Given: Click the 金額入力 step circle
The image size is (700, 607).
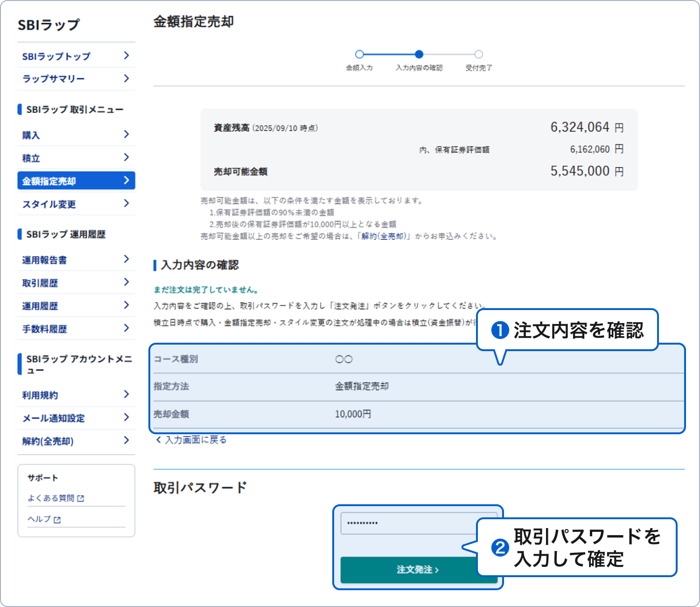Looking at the screenshot, I should [x=359, y=55].
